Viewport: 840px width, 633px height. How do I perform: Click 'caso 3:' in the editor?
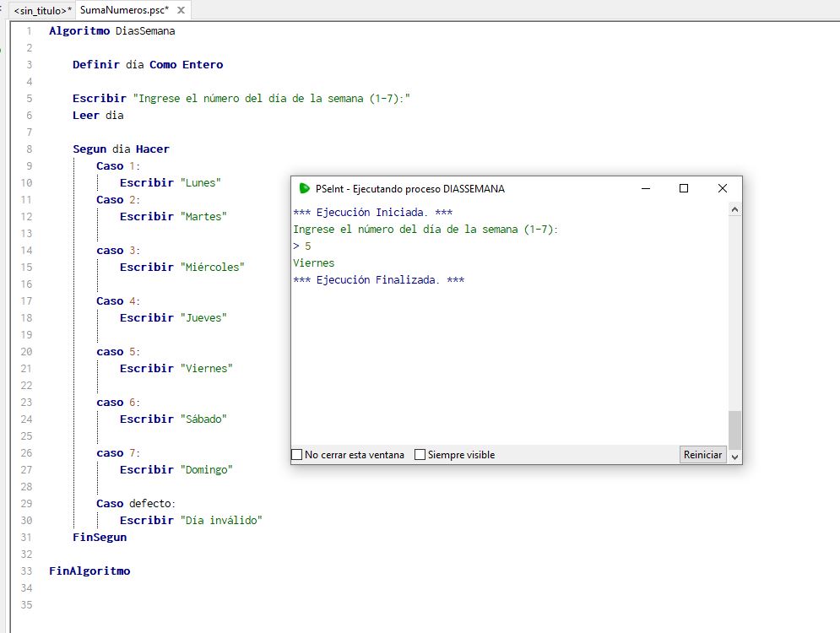118,250
